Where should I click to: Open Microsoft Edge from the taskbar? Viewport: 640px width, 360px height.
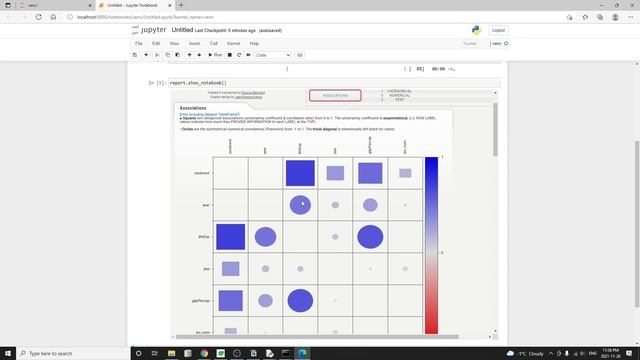pyautogui.click(x=302, y=353)
